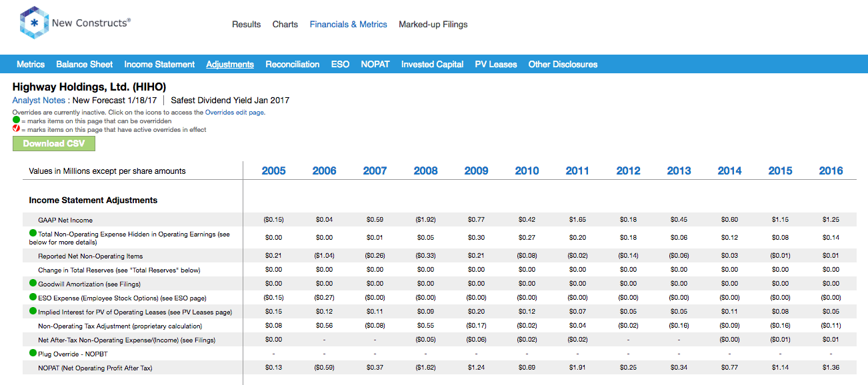Click the 2011 year header
868x385 pixels.
[x=578, y=171]
